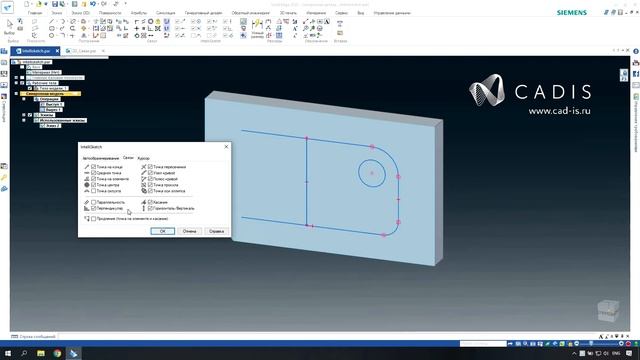Click the help info icon at top right edge

point(636,51)
